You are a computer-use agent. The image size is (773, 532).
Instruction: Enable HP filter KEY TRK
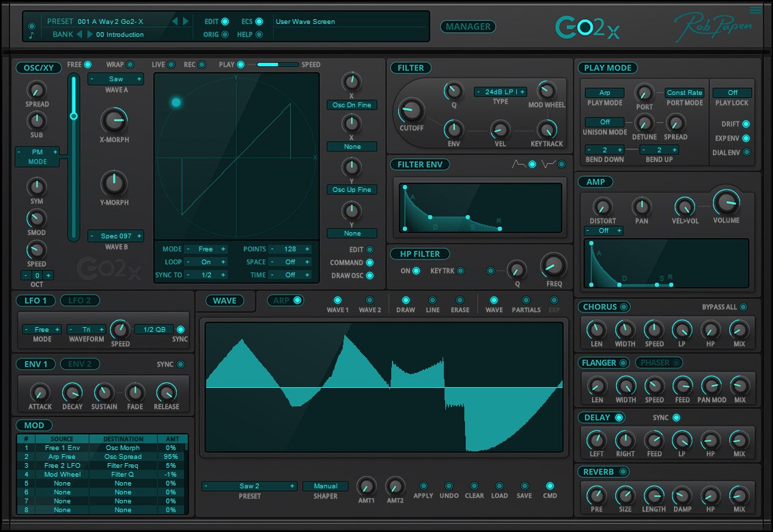coord(460,270)
